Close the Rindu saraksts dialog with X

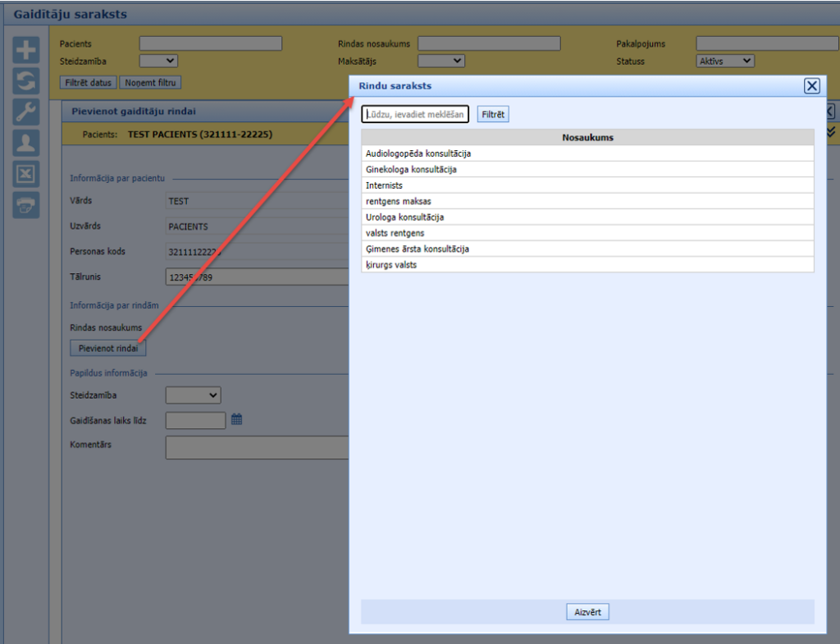click(x=811, y=86)
